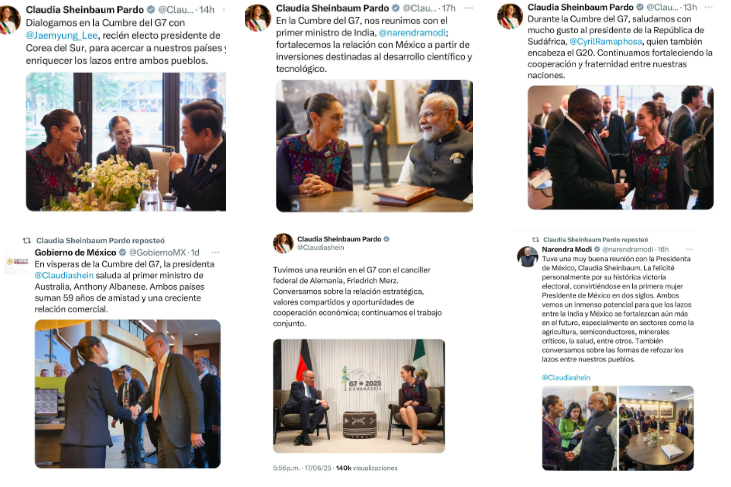This screenshot has height=487, width=731.
Task: Open the @Jaemyung_Lee mention link
Action: coord(62,35)
